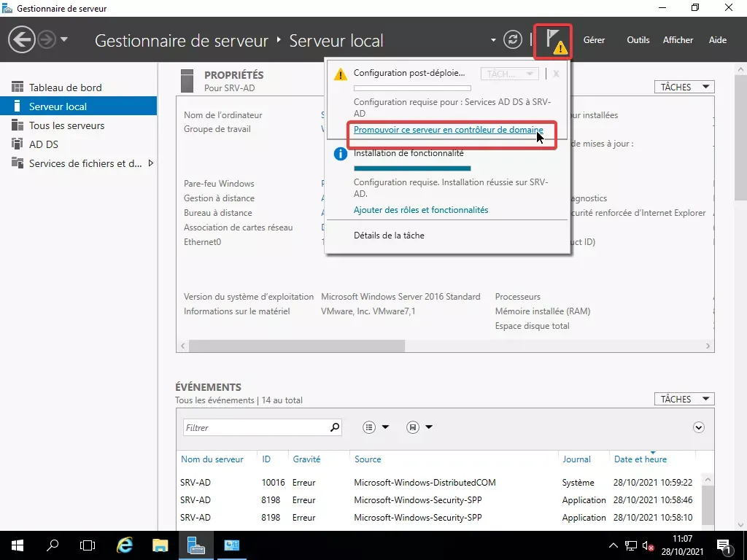Image resolution: width=747 pixels, height=560 pixels.
Task: Click Ajouter des rôles et fonctionnalités link
Action: (421, 210)
